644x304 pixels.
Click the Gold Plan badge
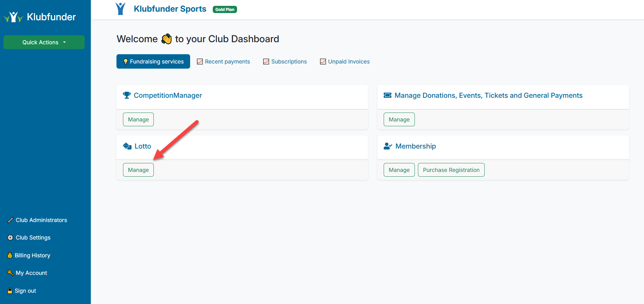coord(225,10)
